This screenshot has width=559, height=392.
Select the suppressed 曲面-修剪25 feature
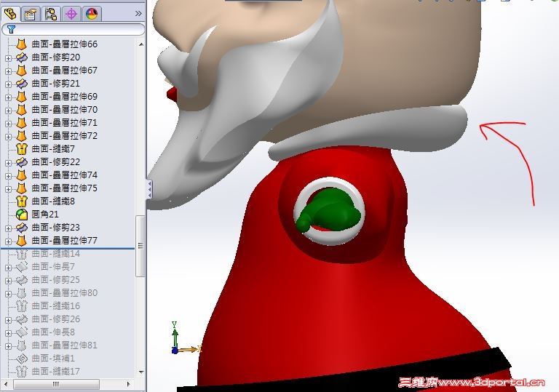click(56, 280)
